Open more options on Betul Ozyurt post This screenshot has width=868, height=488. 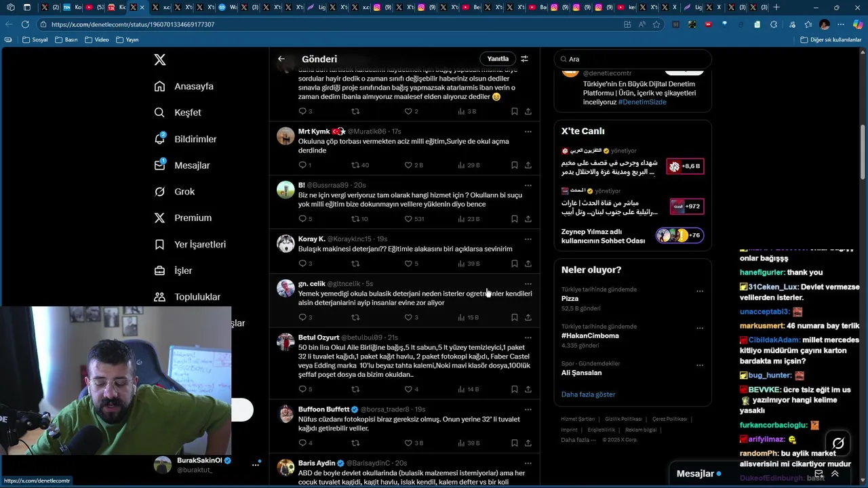coord(528,338)
